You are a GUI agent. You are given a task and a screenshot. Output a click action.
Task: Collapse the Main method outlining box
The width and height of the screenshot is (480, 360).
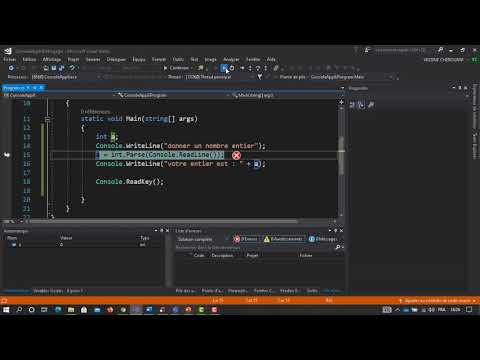[x=47, y=119]
